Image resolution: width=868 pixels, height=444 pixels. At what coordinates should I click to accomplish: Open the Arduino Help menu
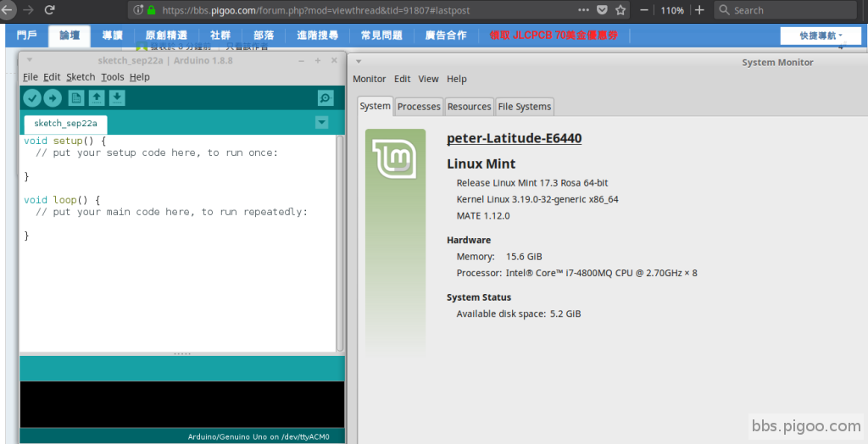140,77
